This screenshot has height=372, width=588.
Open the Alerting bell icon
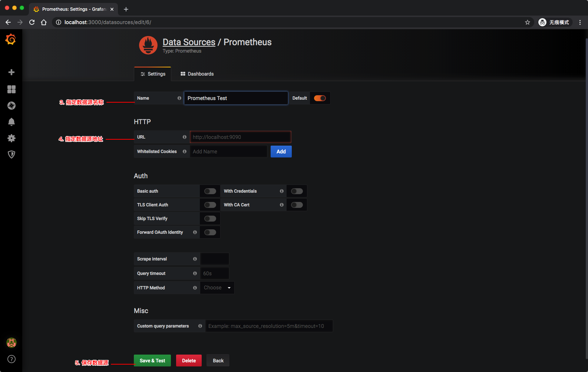point(11,122)
